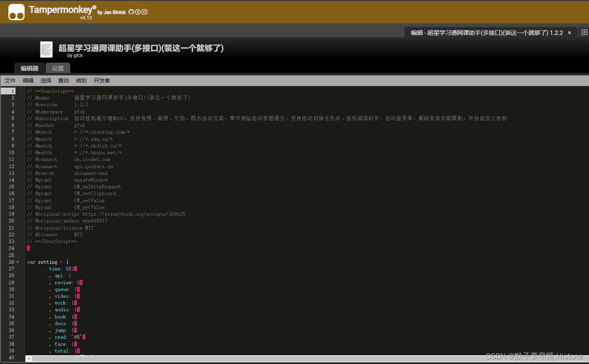Screen dimensions: 589x364
Task: Click the connect value api.gochati.cn
Action: coord(94,167)
